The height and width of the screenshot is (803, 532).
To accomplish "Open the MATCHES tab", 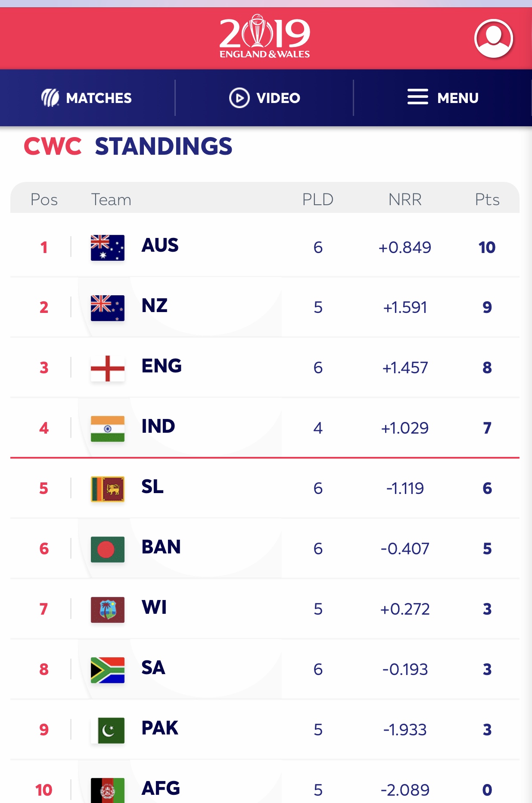I will pyautogui.click(x=99, y=98).
